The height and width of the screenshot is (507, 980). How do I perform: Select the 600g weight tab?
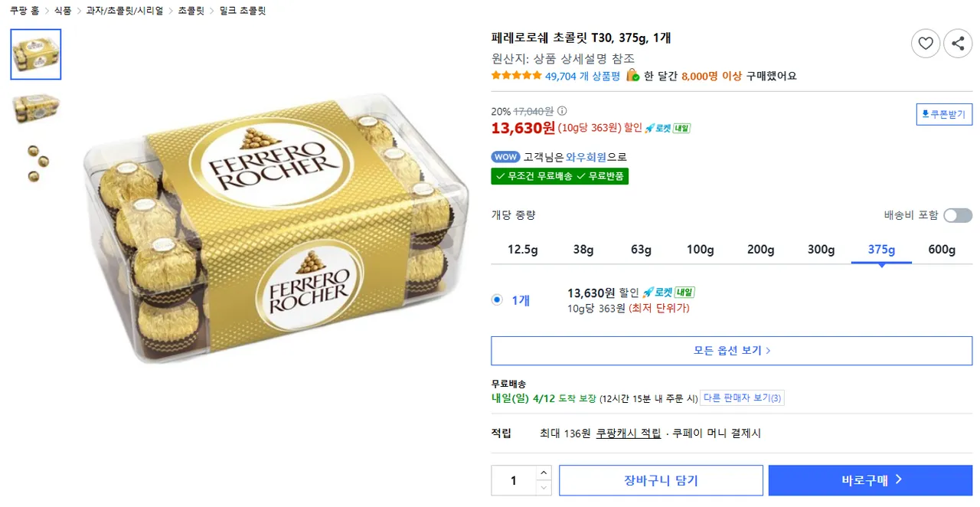coord(942,250)
